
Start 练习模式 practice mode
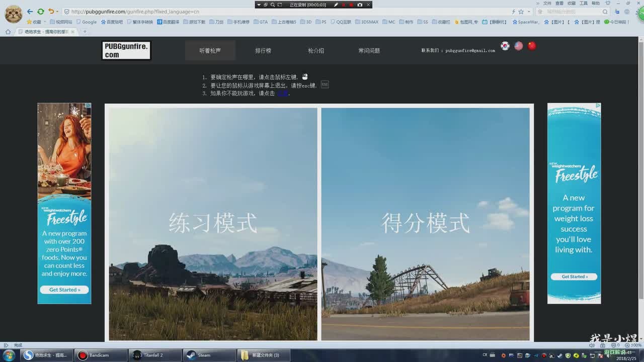click(x=213, y=224)
